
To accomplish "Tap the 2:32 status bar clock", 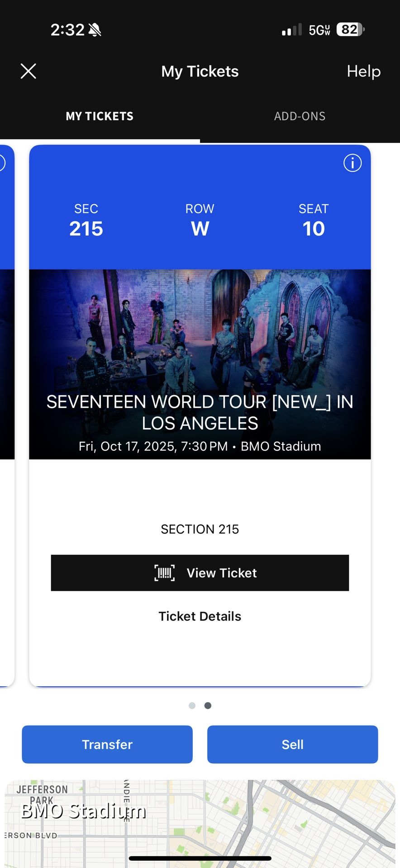I will 67,30.
